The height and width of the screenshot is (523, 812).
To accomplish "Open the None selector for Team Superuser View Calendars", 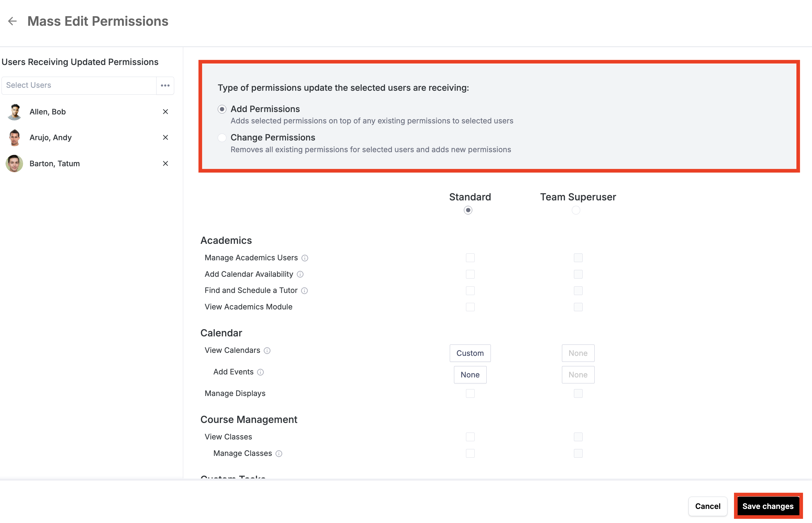I will click(578, 353).
